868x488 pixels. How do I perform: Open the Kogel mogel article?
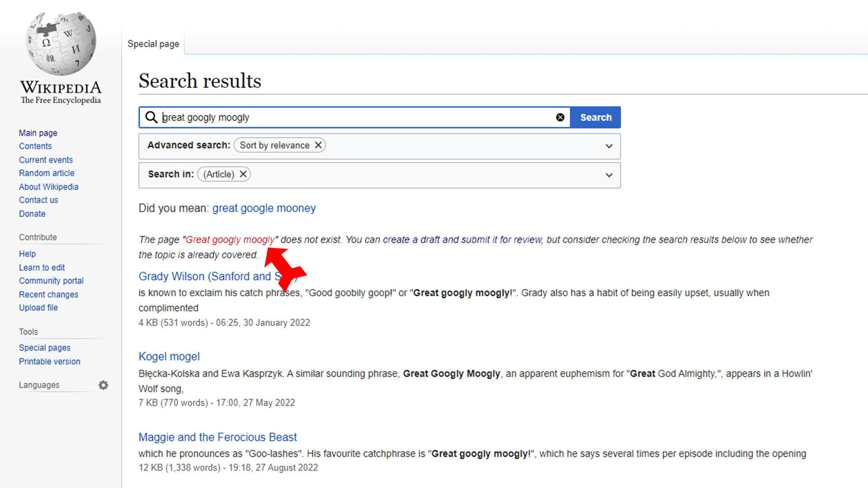(x=169, y=356)
